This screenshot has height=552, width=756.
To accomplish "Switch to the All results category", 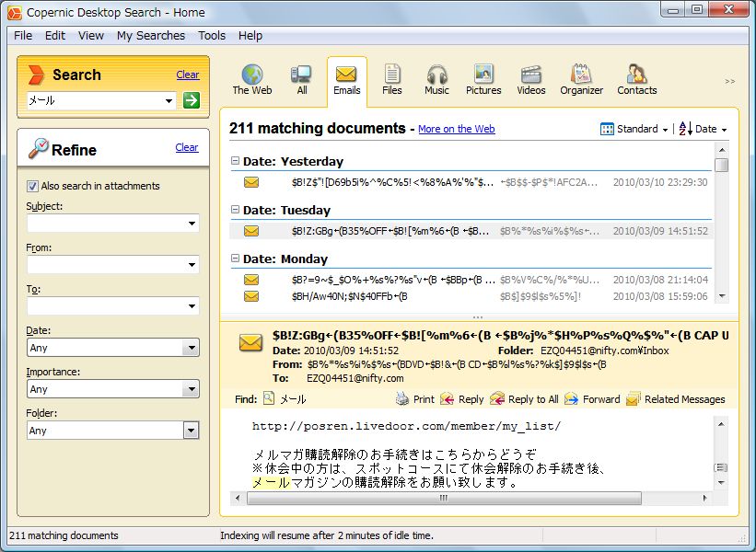I will pyautogui.click(x=302, y=80).
